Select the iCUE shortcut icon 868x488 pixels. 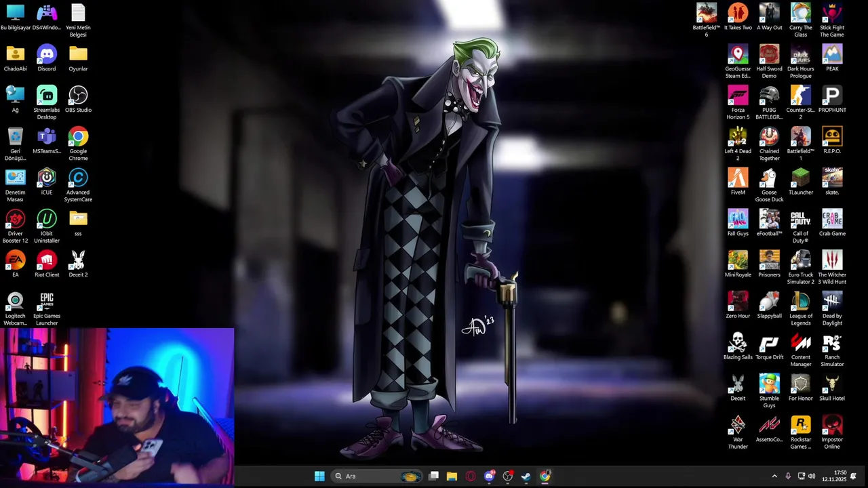(x=47, y=178)
